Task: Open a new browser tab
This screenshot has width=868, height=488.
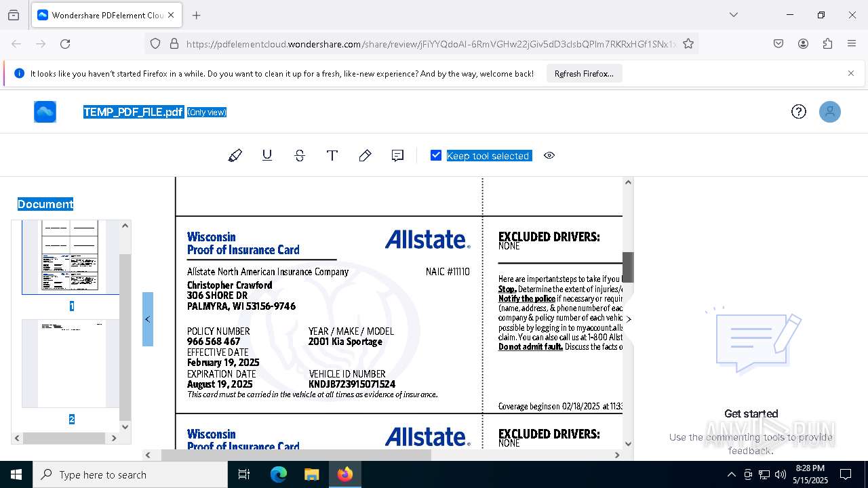Action: pyautogui.click(x=196, y=15)
